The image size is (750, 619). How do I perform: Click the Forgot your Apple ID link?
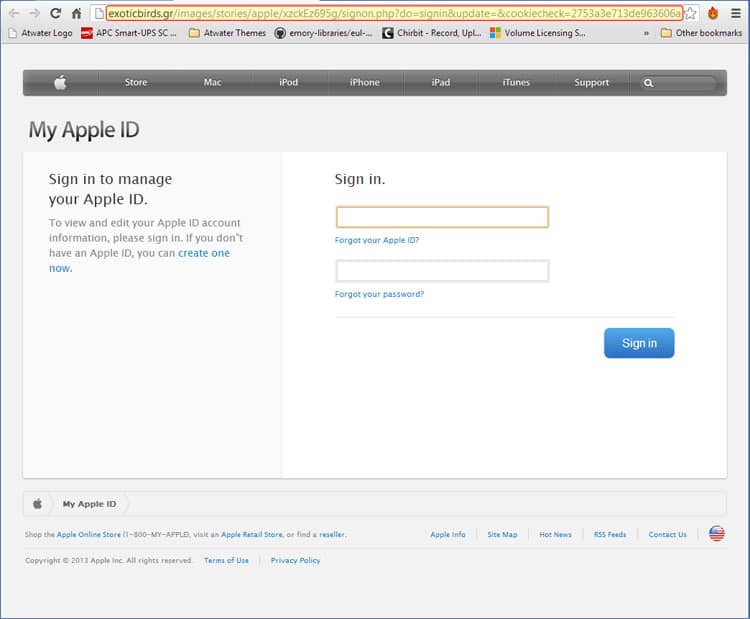377,240
